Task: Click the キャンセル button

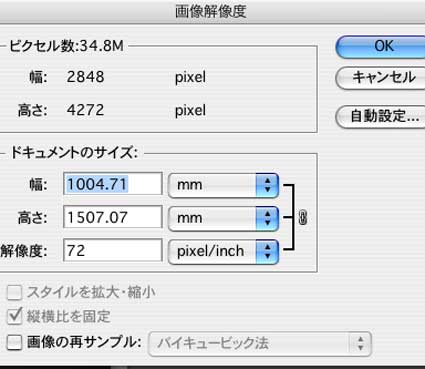Action: pos(381,78)
